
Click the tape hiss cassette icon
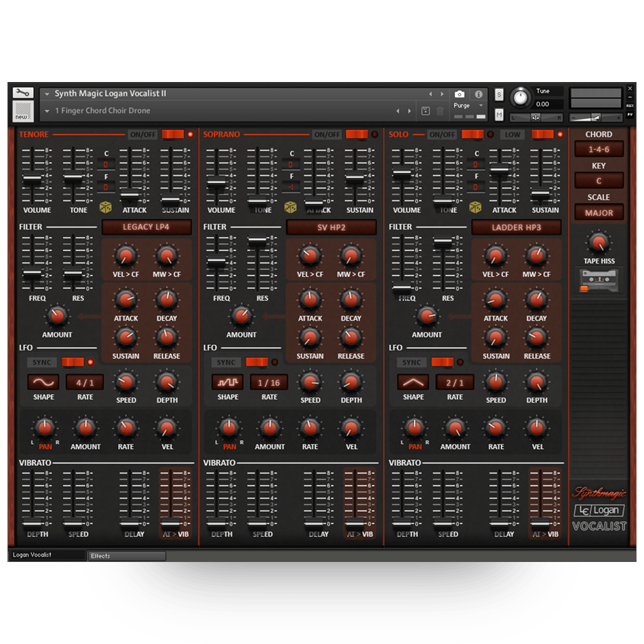599,281
